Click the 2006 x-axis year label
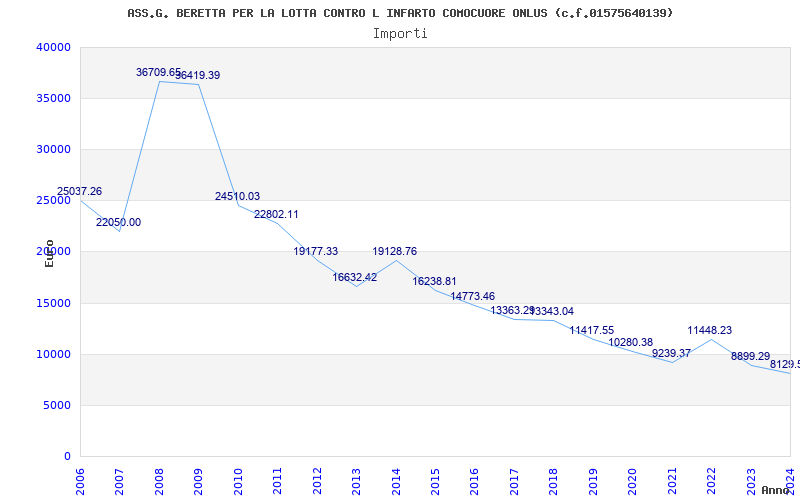This screenshot has width=800, height=500. [x=80, y=481]
